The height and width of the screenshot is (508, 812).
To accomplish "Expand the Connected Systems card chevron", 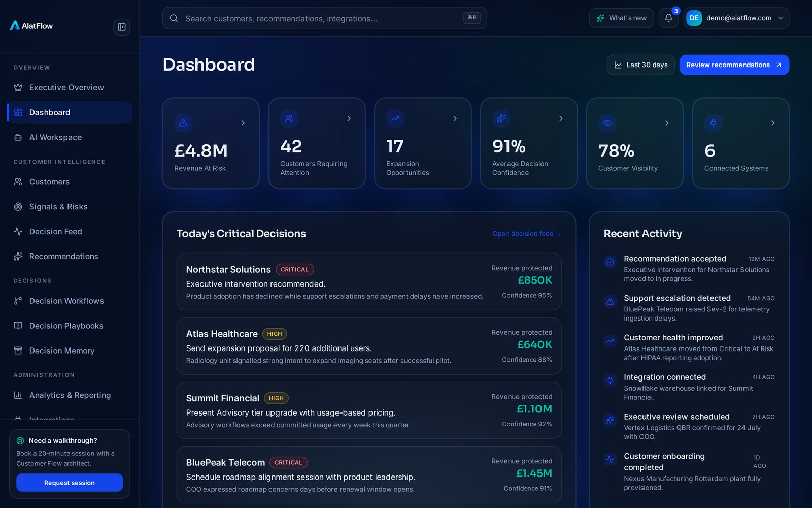I will [x=773, y=123].
